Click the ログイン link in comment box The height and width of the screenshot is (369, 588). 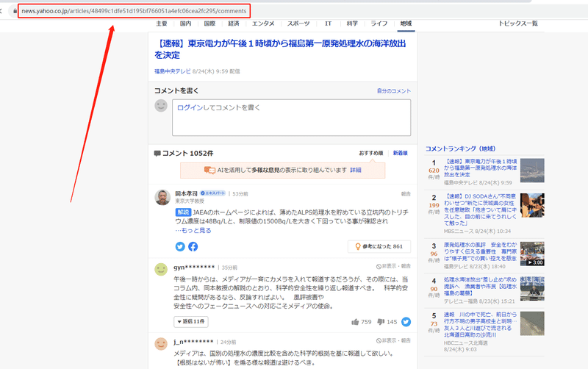tap(190, 107)
